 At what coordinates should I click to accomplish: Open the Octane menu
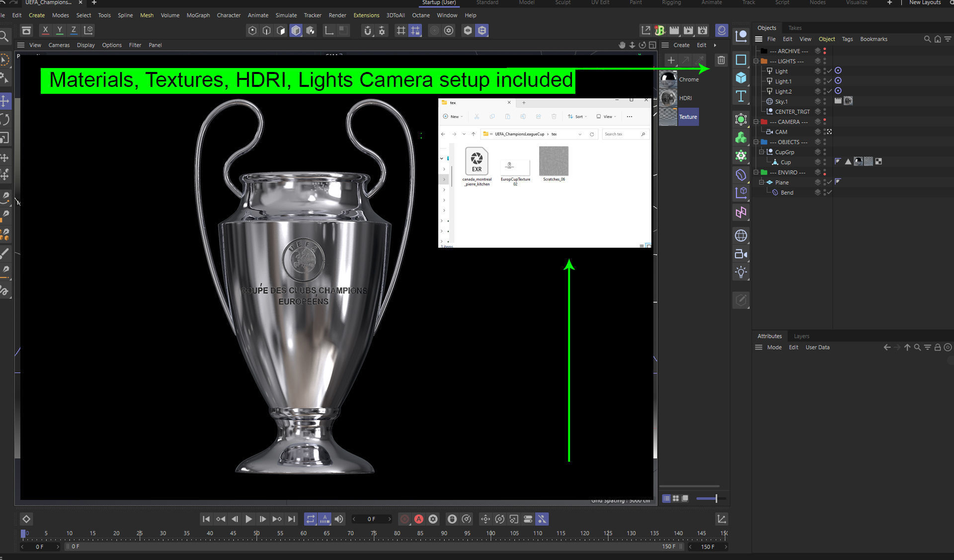pyautogui.click(x=421, y=15)
